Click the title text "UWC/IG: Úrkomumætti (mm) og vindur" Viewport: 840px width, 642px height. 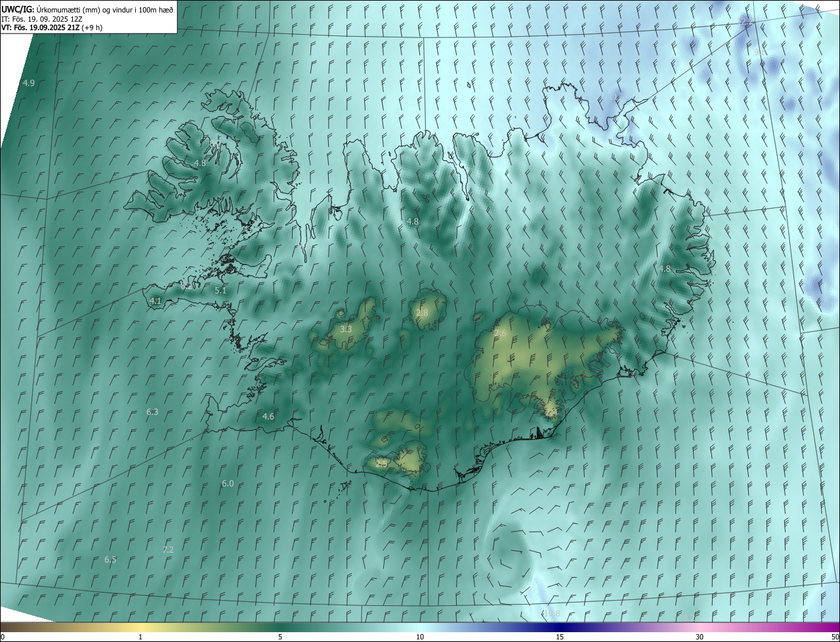(66, 9)
